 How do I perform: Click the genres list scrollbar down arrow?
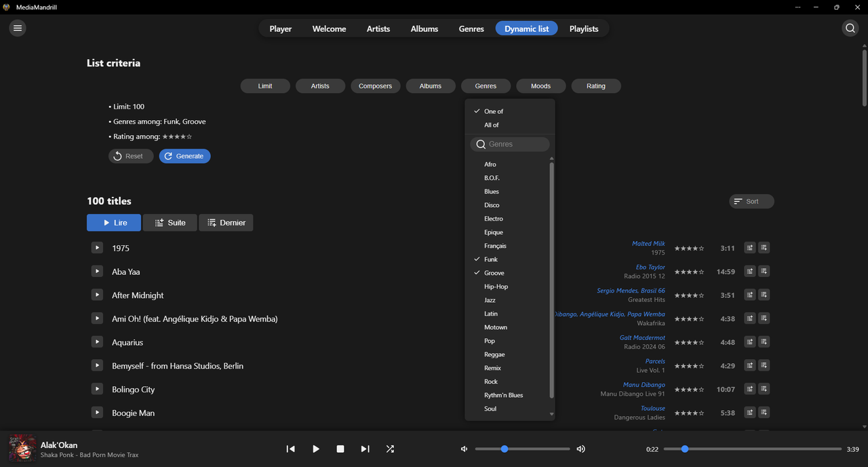pos(551,414)
